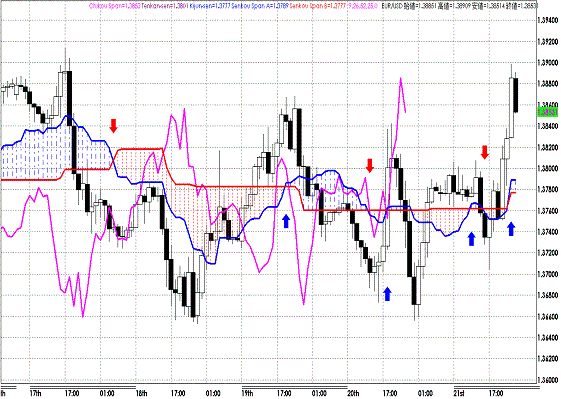The image size is (561, 399).
Task: Click the 01:00 label just before 21st
Action: click(424, 394)
